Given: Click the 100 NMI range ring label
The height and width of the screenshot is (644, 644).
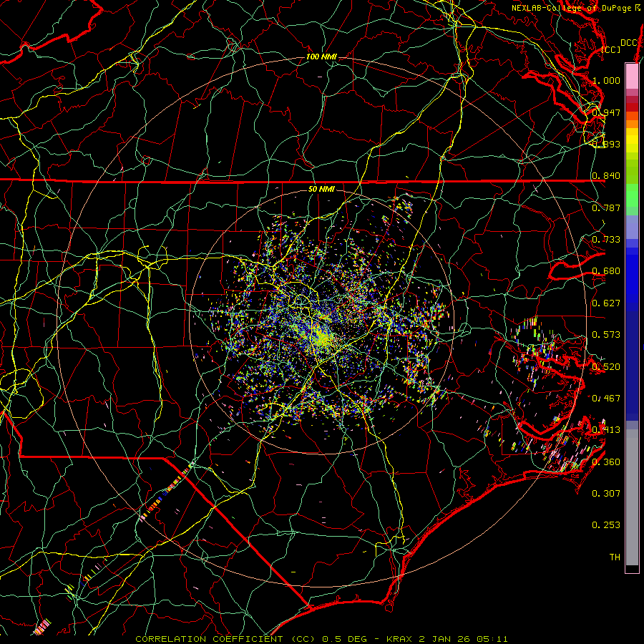Looking at the screenshot, I should coord(321,57).
